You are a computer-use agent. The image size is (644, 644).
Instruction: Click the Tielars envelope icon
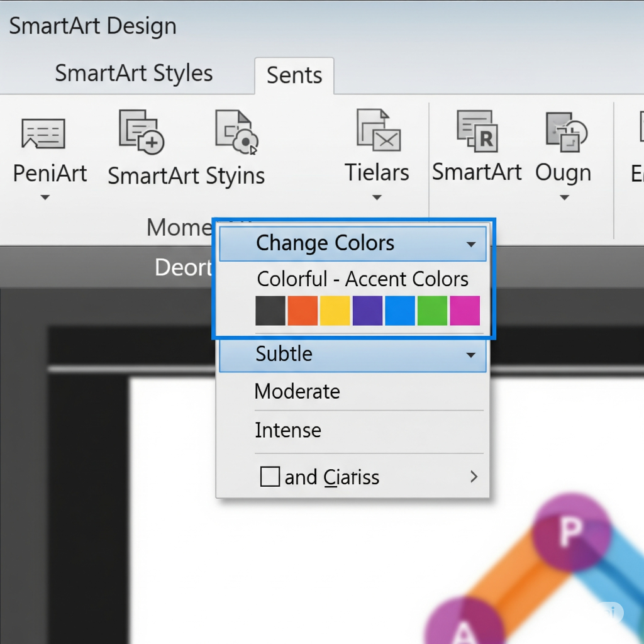(x=379, y=130)
